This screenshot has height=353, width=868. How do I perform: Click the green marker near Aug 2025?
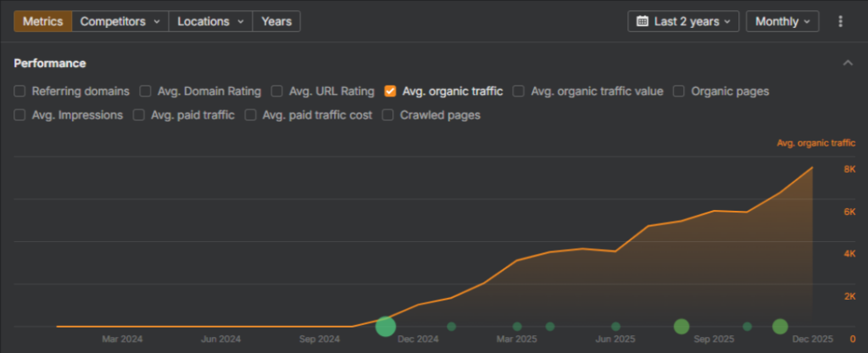coord(681,326)
